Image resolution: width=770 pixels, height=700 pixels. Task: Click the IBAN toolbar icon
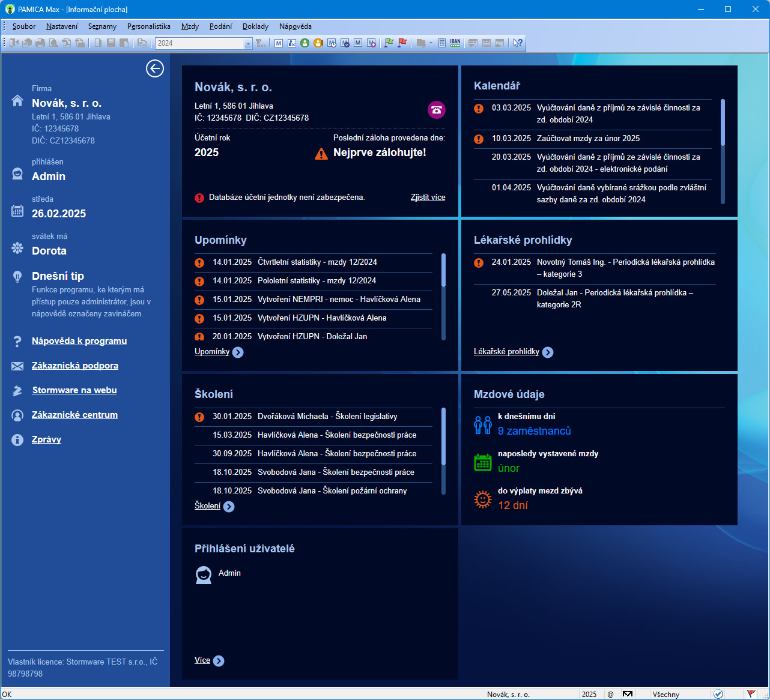tap(455, 43)
